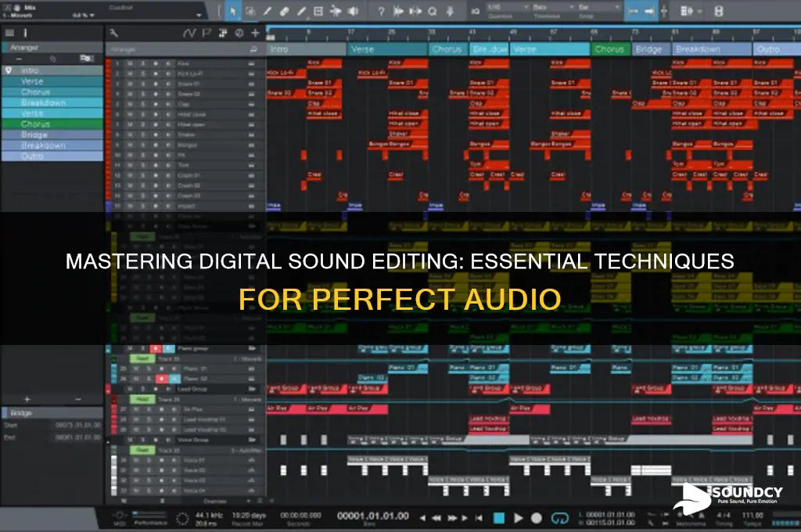Select the Listen speaker tool
This screenshot has width=801, height=532.
point(353,11)
